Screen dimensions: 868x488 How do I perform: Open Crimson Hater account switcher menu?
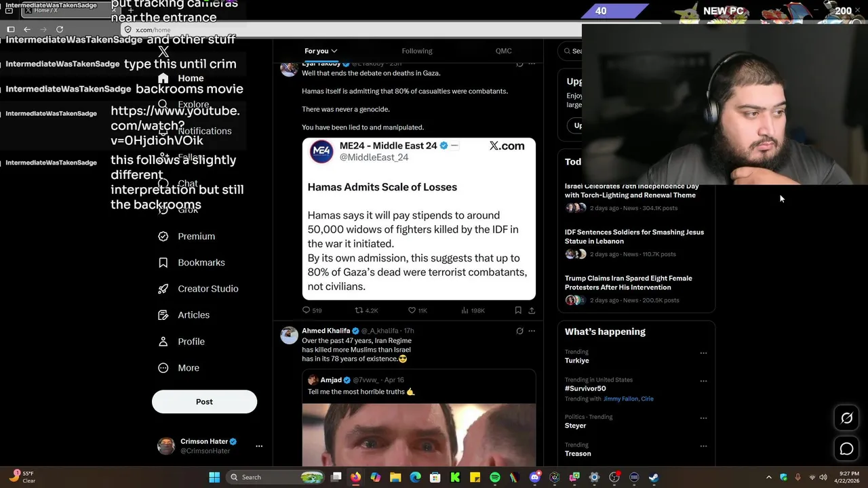click(x=259, y=446)
